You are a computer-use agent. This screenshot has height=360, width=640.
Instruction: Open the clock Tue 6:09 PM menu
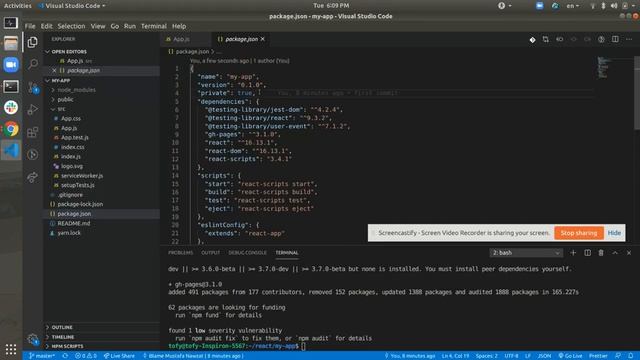[x=331, y=6]
